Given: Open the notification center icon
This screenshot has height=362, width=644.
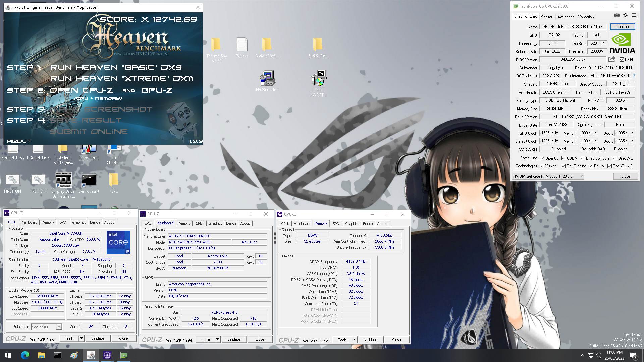Looking at the screenshot, I should coord(633,355).
